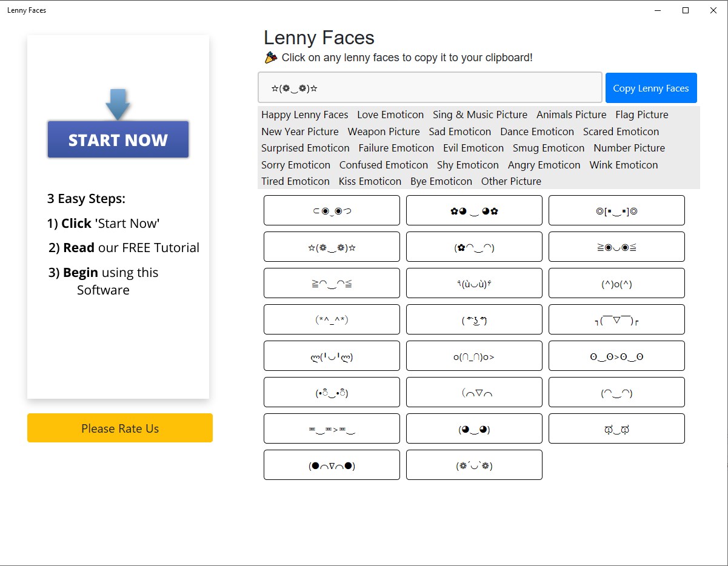Copy the (*^_^*) lenny face
Viewport: 728px width, 566px height.
click(x=332, y=320)
